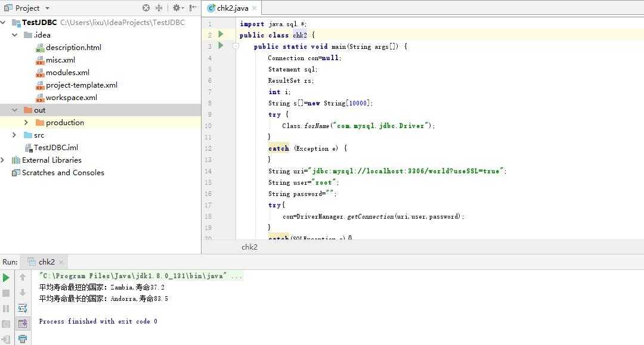Click the Project tool window icon
Viewport: 644px width, 345px height.
(8, 8)
